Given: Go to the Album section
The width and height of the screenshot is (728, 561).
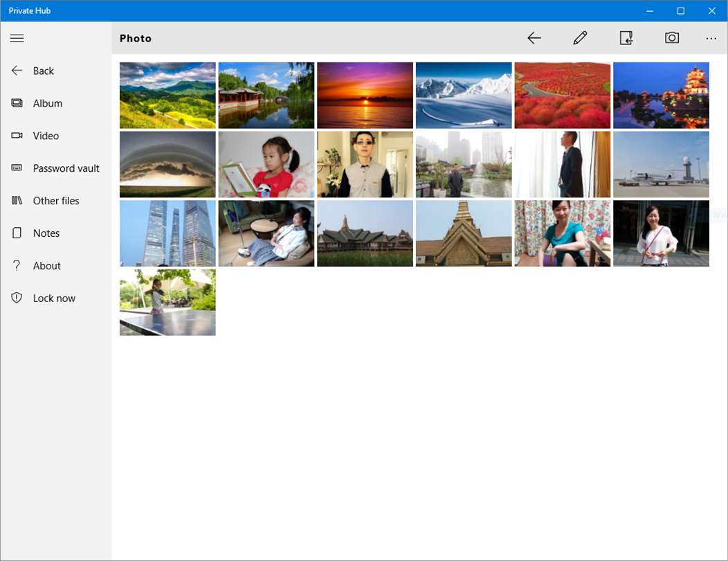Looking at the screenshot, I should (x=47, y=103).
